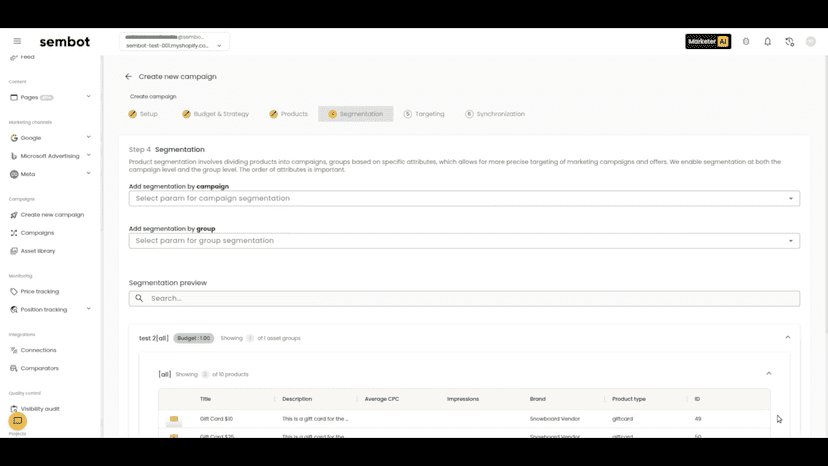The width and height of the screenshot is (828, 466).
Task: Collapse the [all] asset group section
Action: click(x=768, y=373)
